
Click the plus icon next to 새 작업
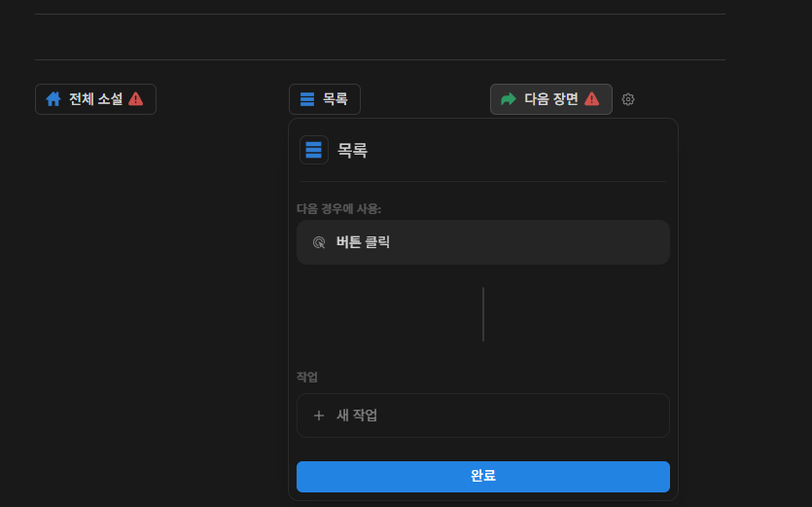[x=319, y=416]
